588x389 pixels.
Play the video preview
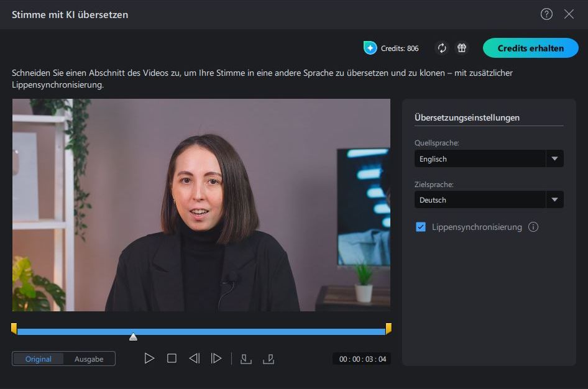tap(149, 359)
